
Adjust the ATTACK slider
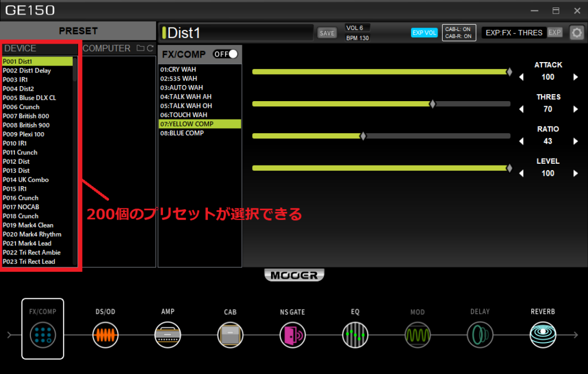coord(381,72)
